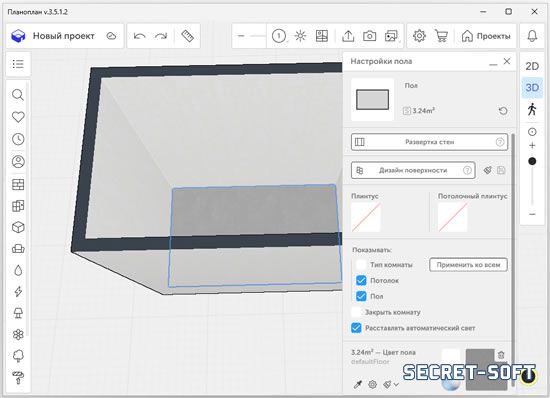Open the search magnifier in left sidebar

pyautogui.click(x=18, y=95)
